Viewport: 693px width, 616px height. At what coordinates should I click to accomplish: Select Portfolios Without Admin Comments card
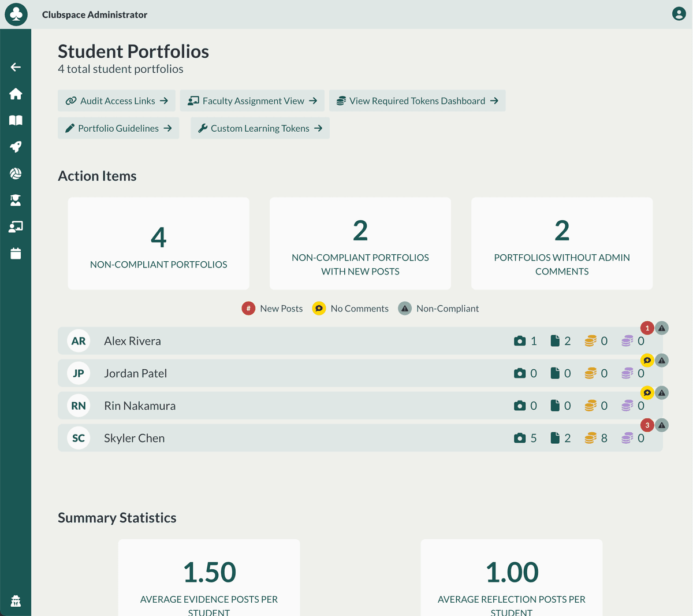coord(562,243)
